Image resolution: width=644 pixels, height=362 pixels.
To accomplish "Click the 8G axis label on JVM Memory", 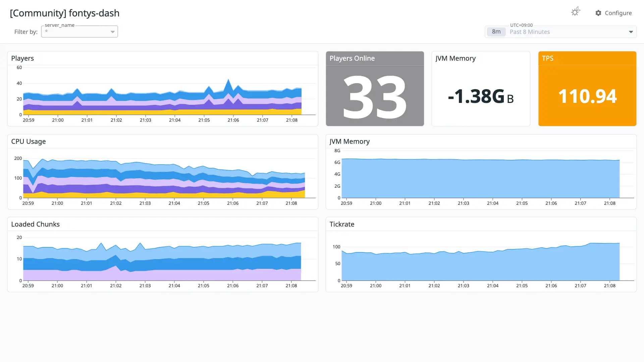I will tap(337, 151).
